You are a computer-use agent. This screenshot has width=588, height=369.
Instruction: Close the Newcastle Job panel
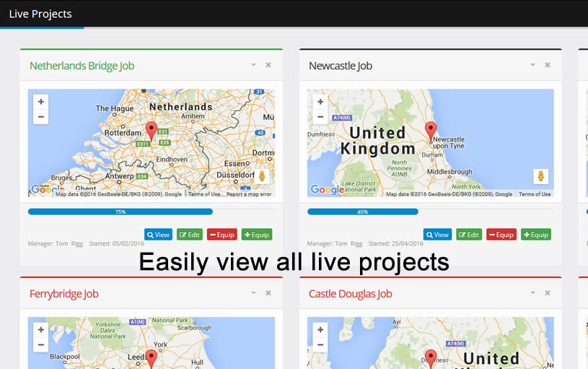pyautogui.click(x=548, y=65)
